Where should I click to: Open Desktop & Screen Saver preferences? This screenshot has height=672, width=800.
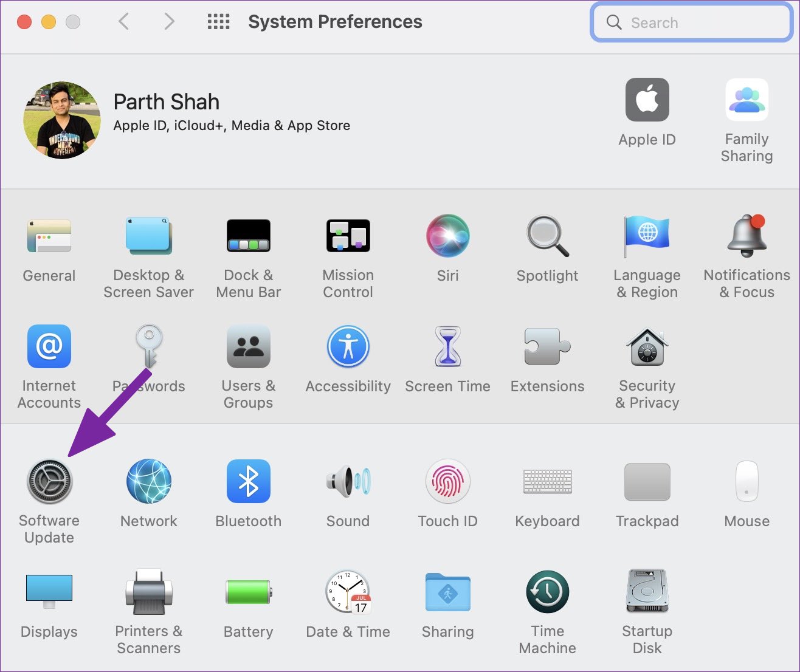(x=149, y=236)
